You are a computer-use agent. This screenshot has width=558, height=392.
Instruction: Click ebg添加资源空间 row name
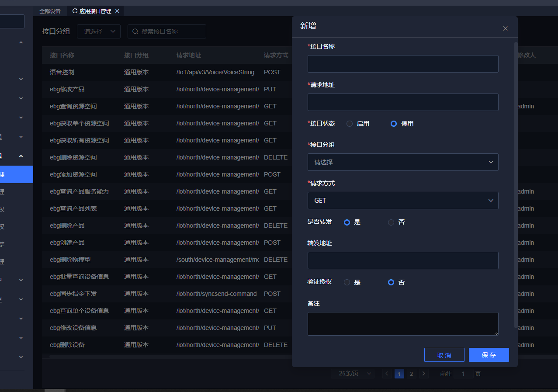tap(73, 174)
